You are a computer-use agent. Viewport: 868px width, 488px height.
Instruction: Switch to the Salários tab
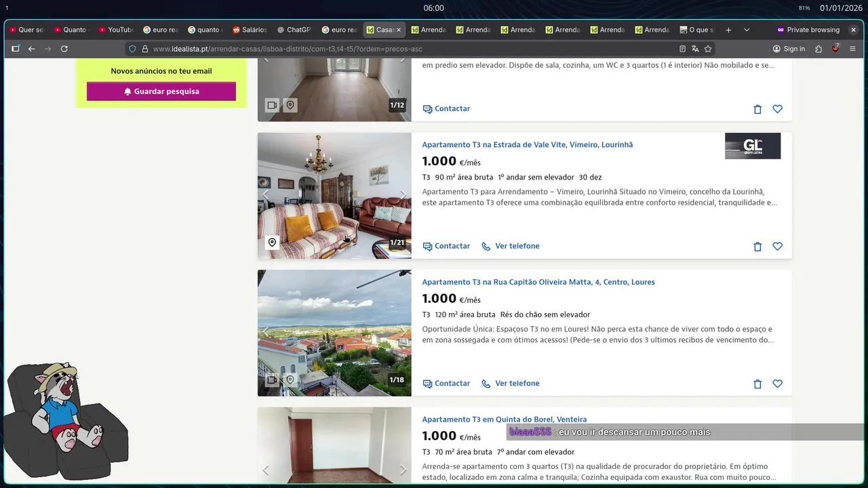tap(250, 30)
